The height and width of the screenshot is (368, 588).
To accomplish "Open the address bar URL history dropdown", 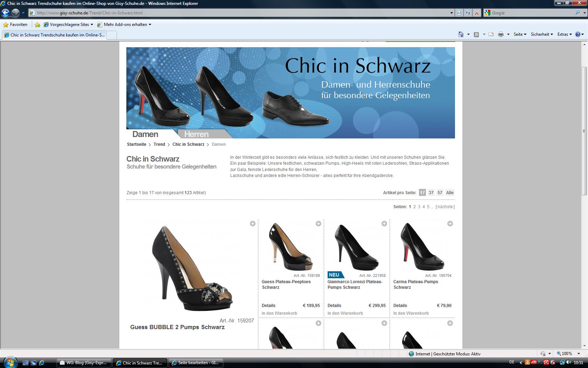I will click(451, 13).
